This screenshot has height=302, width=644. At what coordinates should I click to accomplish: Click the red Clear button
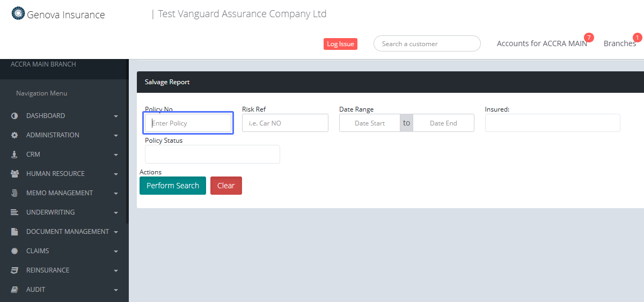(x=226, y=186)
